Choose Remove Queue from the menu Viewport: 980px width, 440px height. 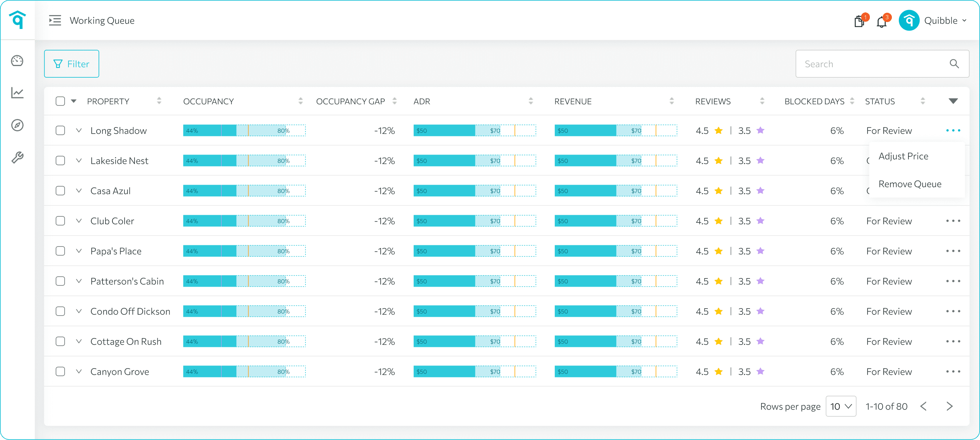coord(910,184)
